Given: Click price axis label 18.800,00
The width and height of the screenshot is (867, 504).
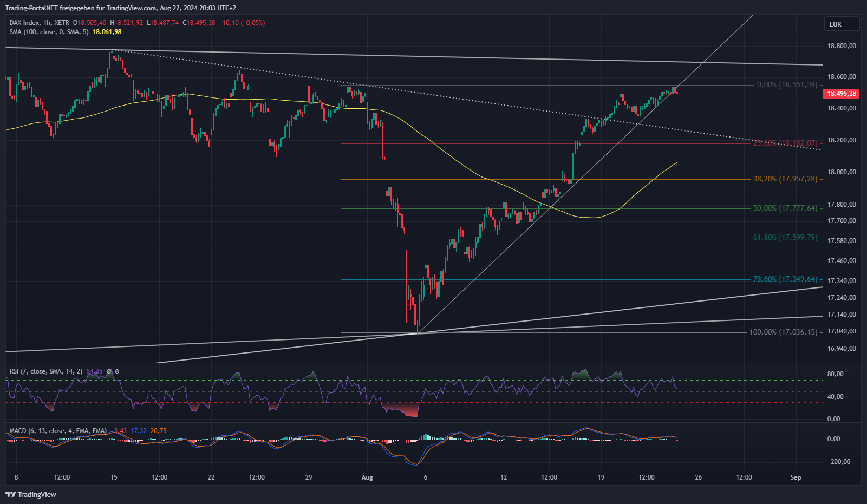Looking at the screenshot, I should 842,46.
